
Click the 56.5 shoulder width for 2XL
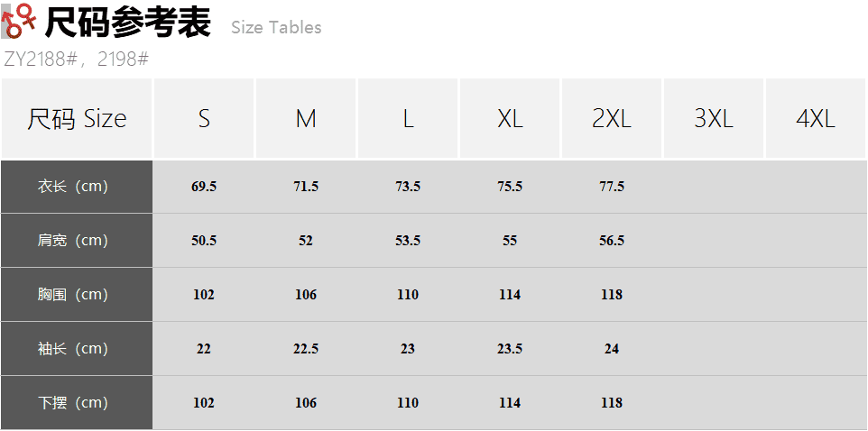point(612,241)
